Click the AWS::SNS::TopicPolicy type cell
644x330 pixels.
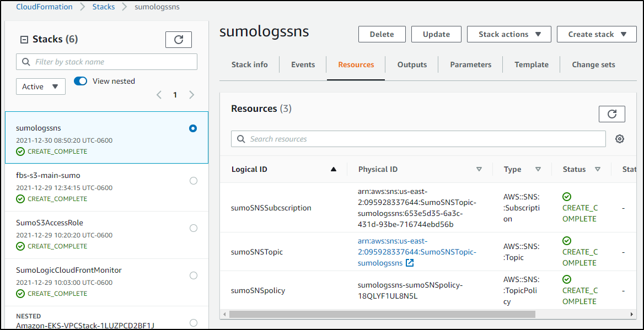pos(522,290)
